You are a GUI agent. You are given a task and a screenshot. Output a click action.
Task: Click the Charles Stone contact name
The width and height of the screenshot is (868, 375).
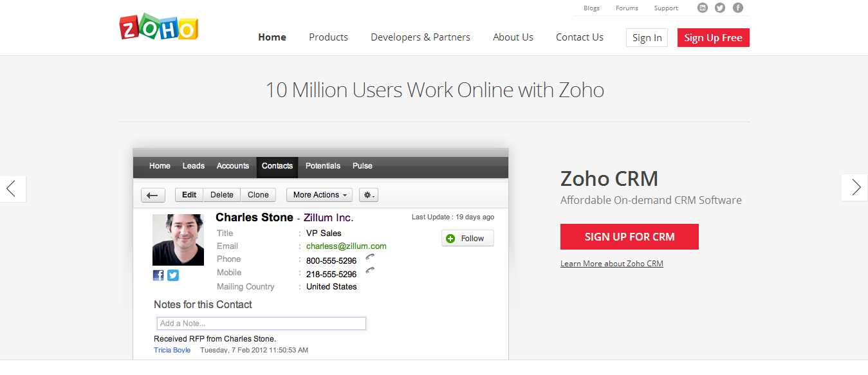254,217
